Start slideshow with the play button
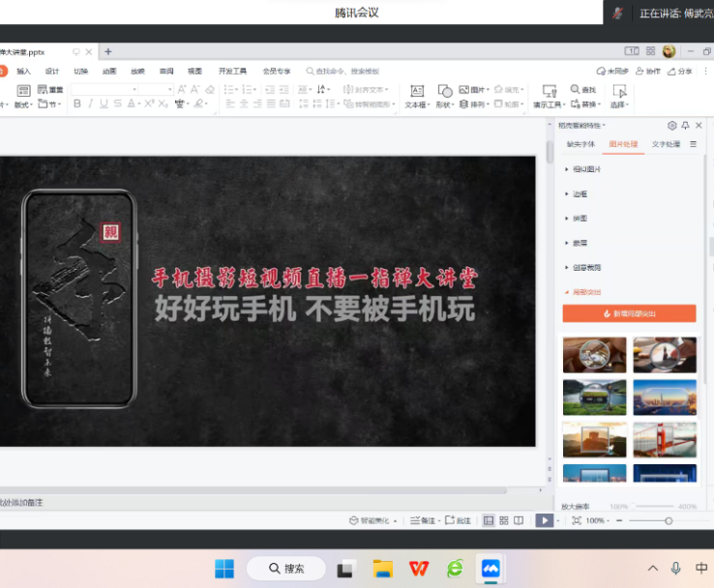The image size is (714, 588). (544, 520)
